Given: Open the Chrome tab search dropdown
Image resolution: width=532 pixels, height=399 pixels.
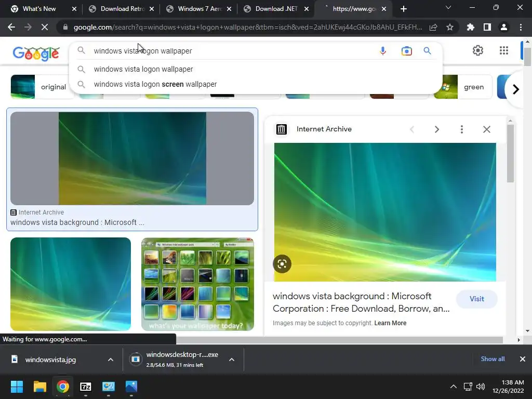Looking at the screenshot, I should (x=448, y=8).
